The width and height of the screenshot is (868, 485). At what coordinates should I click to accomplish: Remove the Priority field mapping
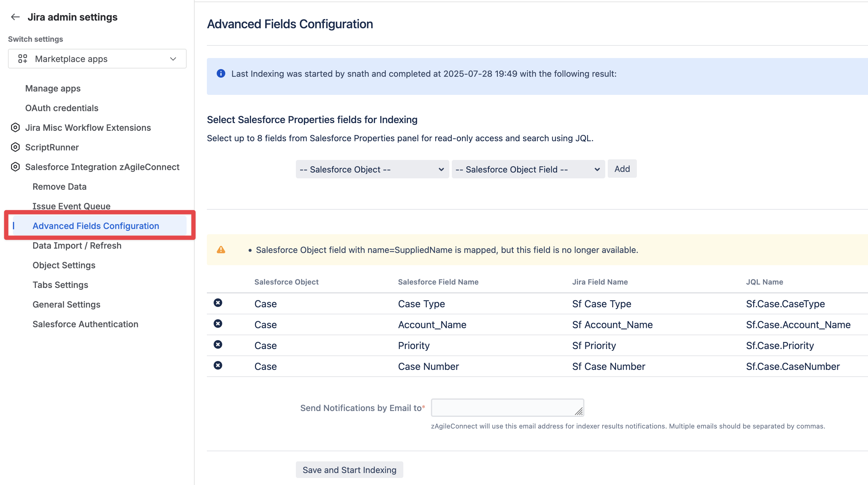[x=218, y=344]
